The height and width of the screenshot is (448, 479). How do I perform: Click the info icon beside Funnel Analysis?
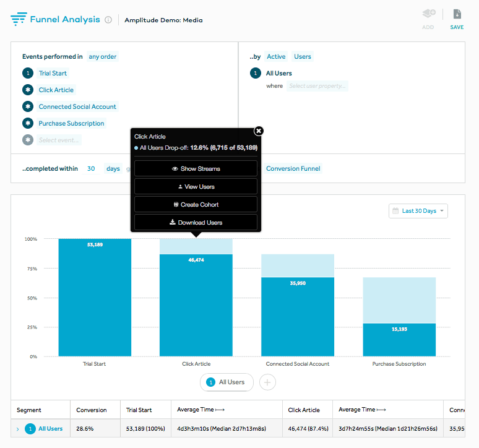pos(108,20)
